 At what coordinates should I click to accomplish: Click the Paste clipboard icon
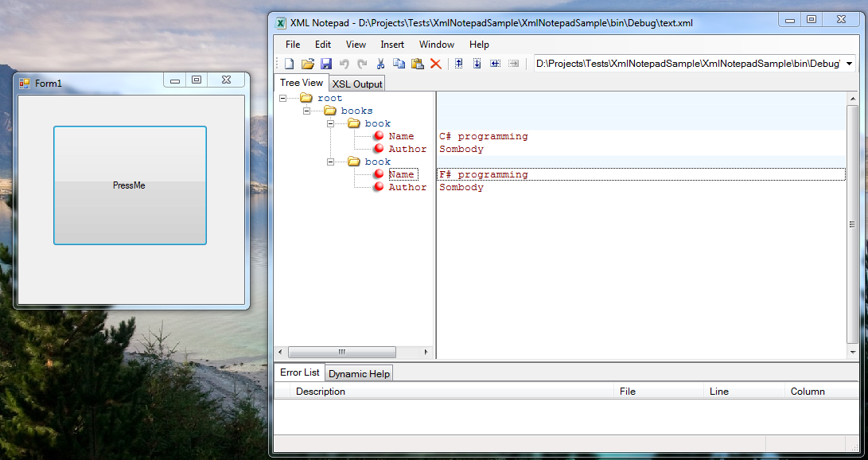click(x=418, y=64)
